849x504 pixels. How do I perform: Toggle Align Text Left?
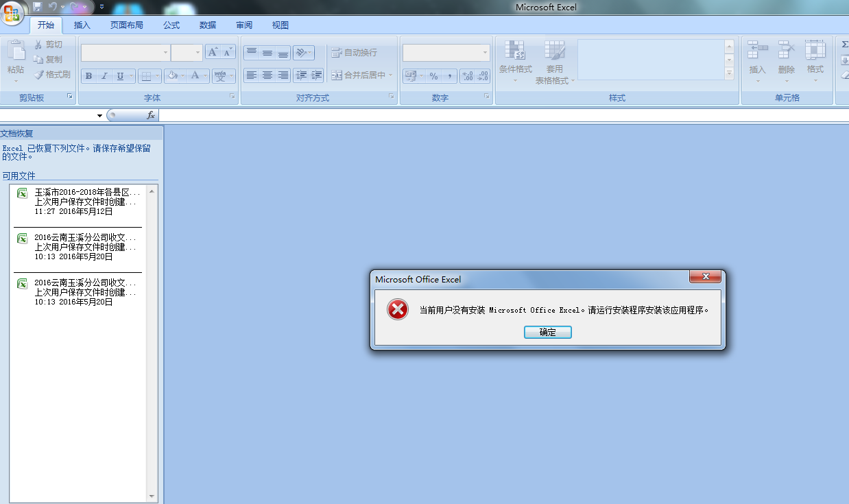pyautogui.click(x=251, y=75)
